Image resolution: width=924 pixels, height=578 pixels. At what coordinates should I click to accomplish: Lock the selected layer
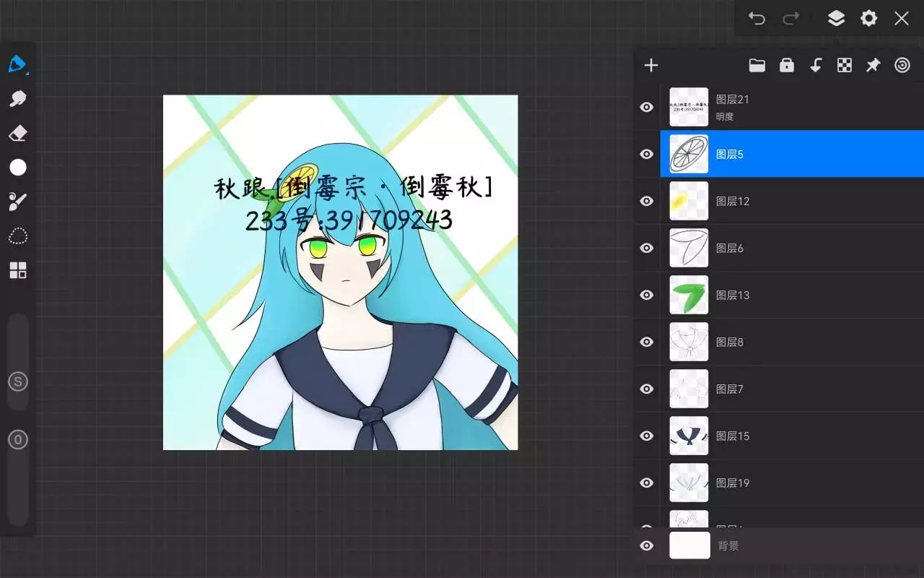click(x=787, y=66)
